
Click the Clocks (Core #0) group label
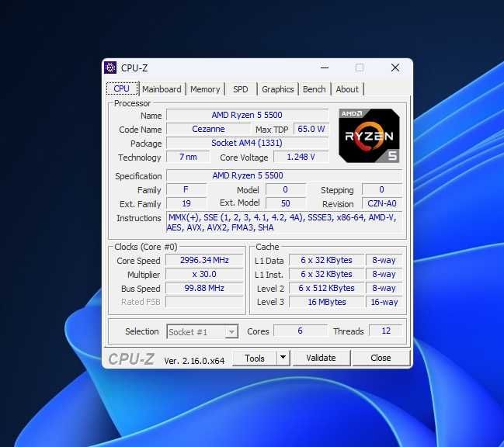[145, 247]
